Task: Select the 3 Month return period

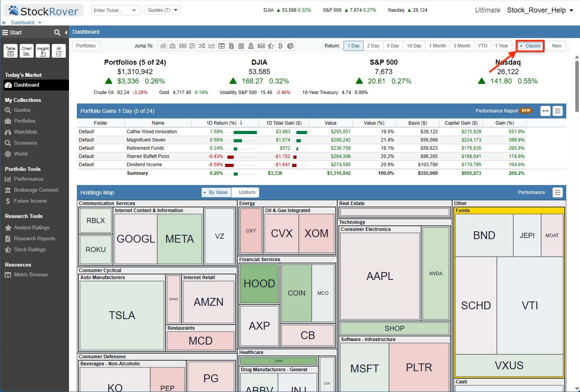Action: 462,46
